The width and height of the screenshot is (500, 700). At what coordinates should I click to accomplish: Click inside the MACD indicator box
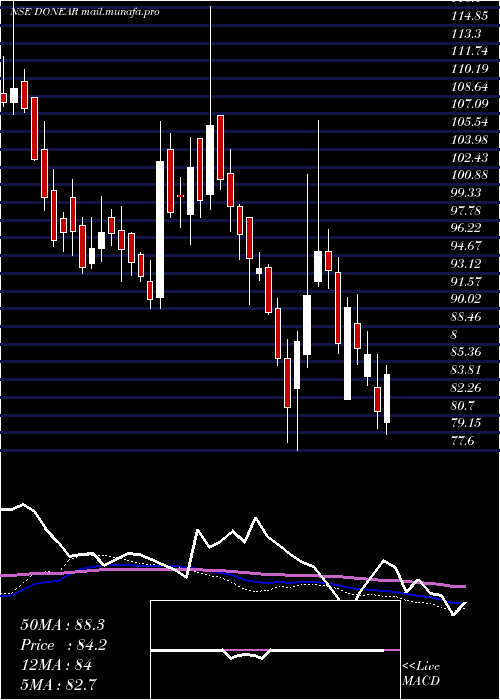pyautogui.click(x=275, y=650)
